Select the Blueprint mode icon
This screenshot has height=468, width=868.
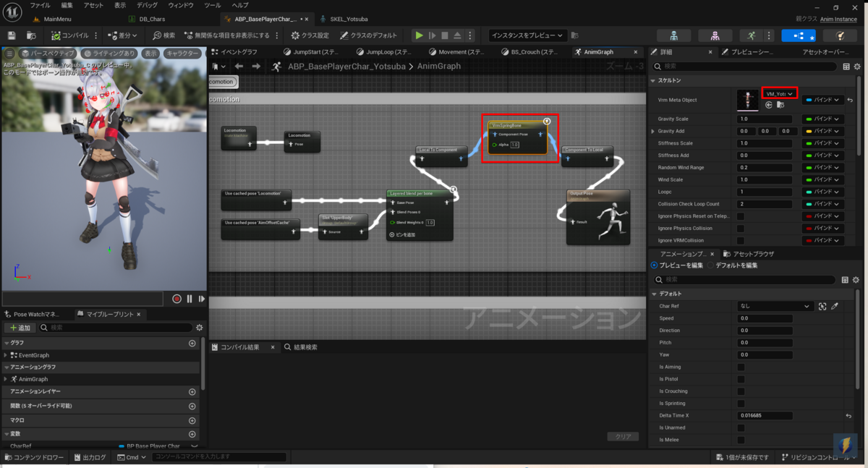coord(799,35)
